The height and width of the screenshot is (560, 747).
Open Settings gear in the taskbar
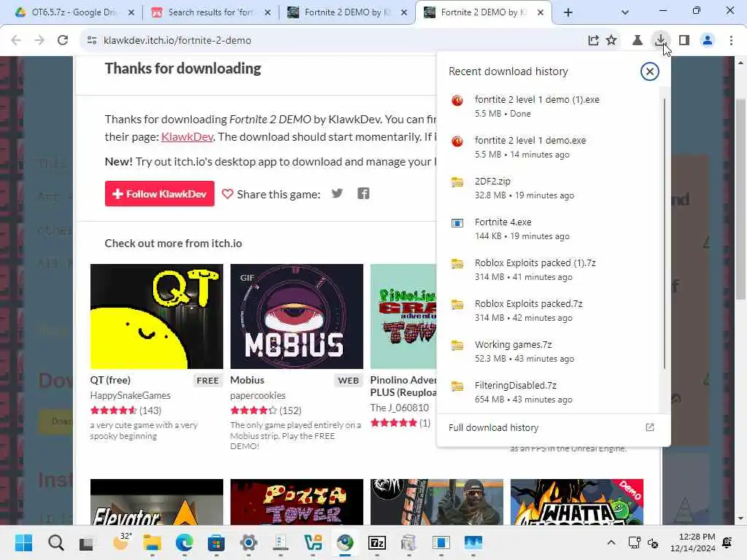coord(248,542)
